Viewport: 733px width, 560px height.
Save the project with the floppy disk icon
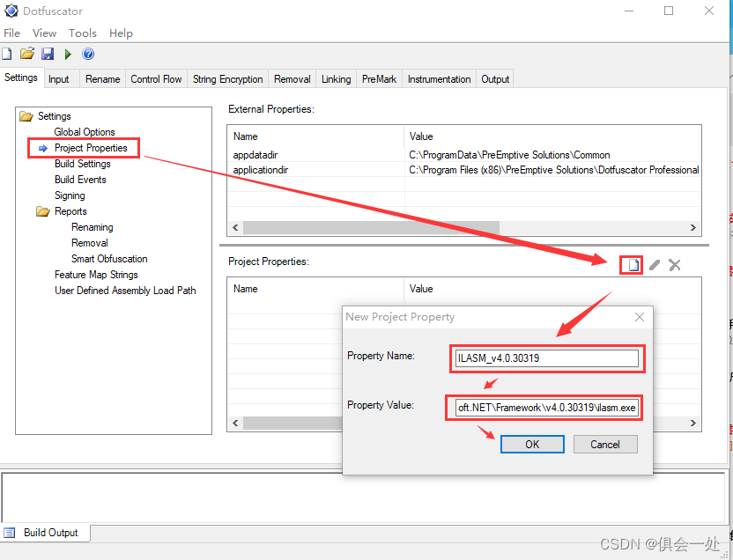click(48, 54)
